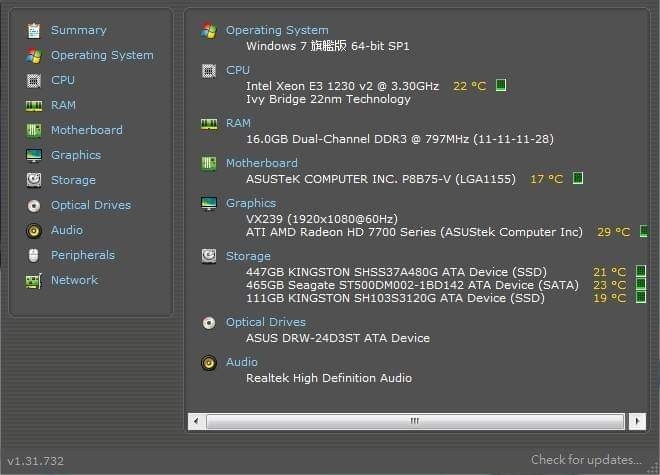
Task: Click ASUSTeK COMPUTER INC. P8B75-V text
Action: point(381,179)
